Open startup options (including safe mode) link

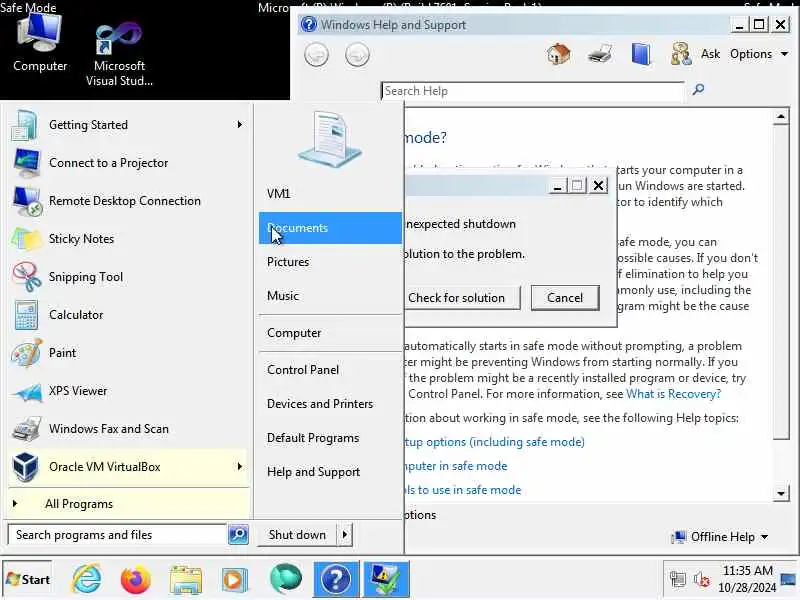click(x=494, y=442)
